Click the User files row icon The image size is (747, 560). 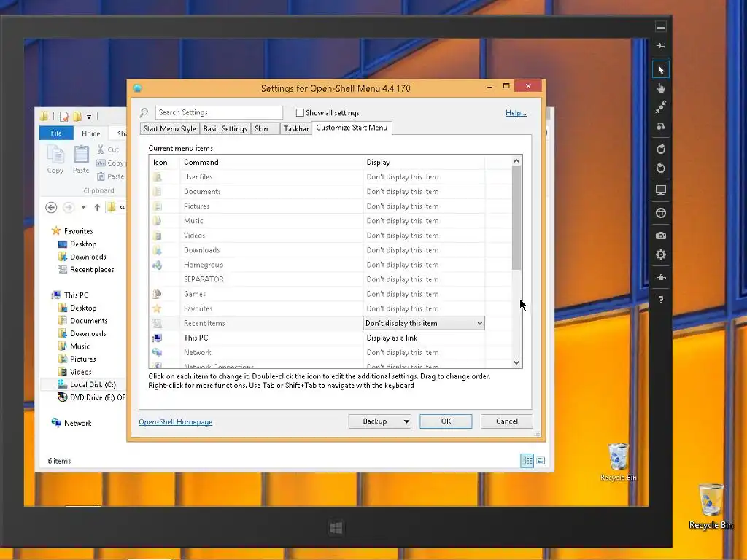(158, 177)
